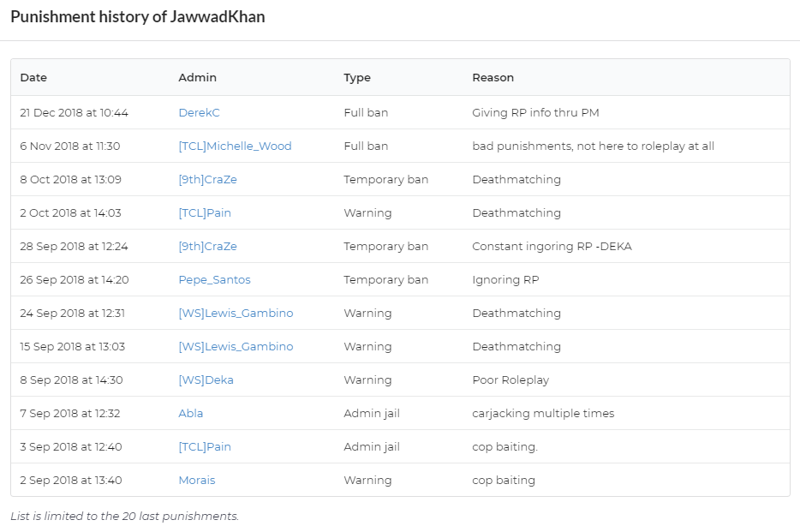Click the Reason column header
This screenshot has width=800, height=532.
pyautogui.click(x=493, y=78)
